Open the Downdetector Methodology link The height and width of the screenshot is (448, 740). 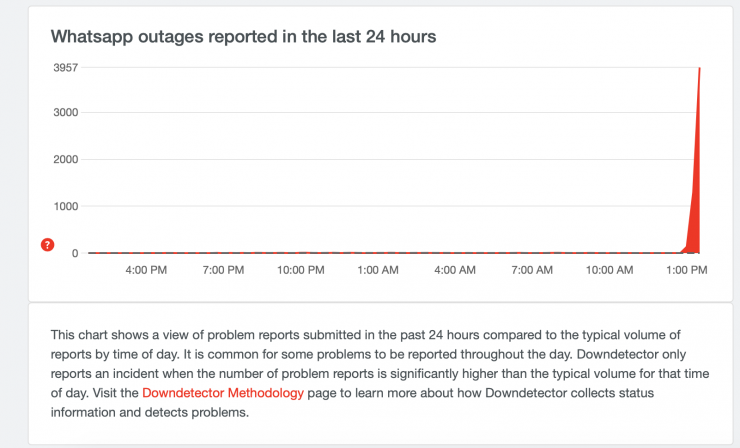point(223,393)
